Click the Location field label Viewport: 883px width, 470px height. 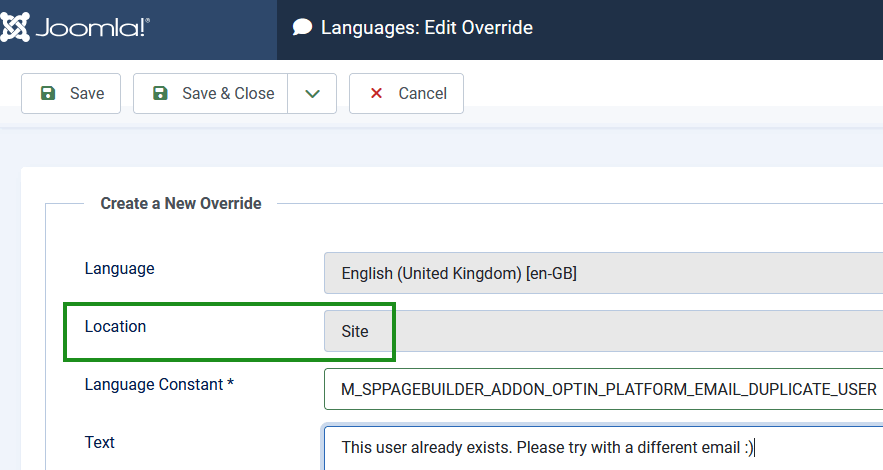[115, 327]
